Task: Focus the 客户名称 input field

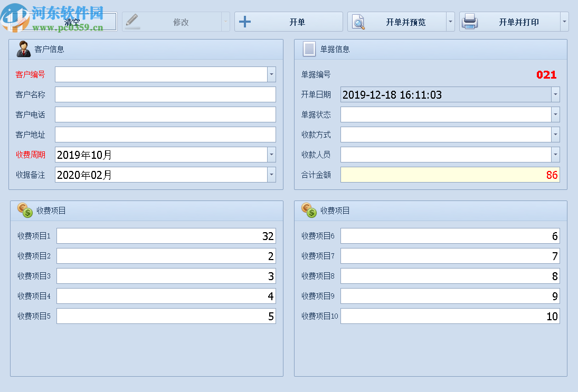Action: point(166,94)
